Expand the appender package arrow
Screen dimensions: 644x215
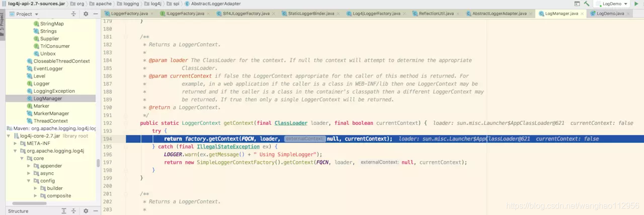pyautogui.click(x=29, y=166)
